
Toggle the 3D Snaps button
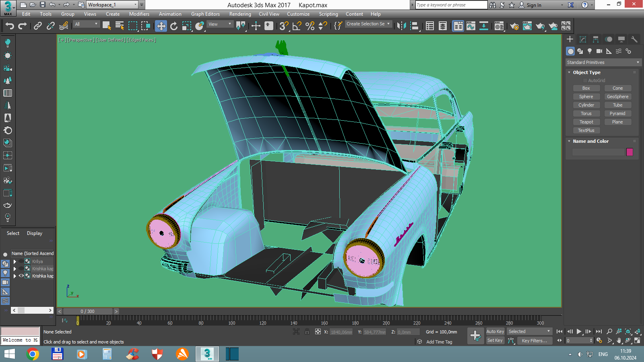pyautogui.click(x=284, y=26)
